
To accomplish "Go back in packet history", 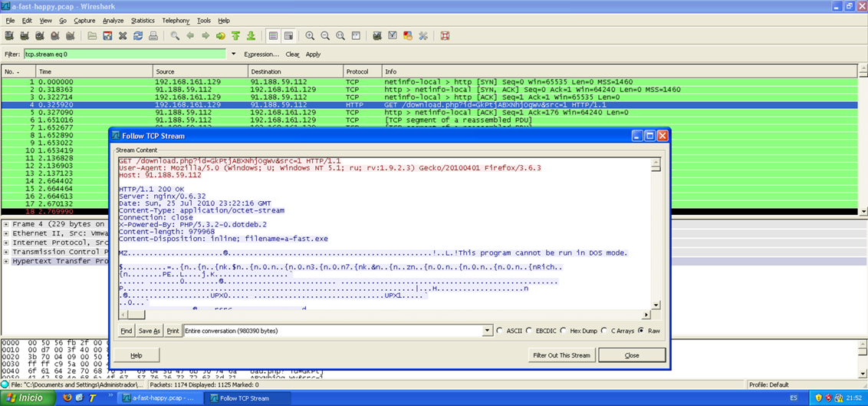I will (x=190, y=35).
